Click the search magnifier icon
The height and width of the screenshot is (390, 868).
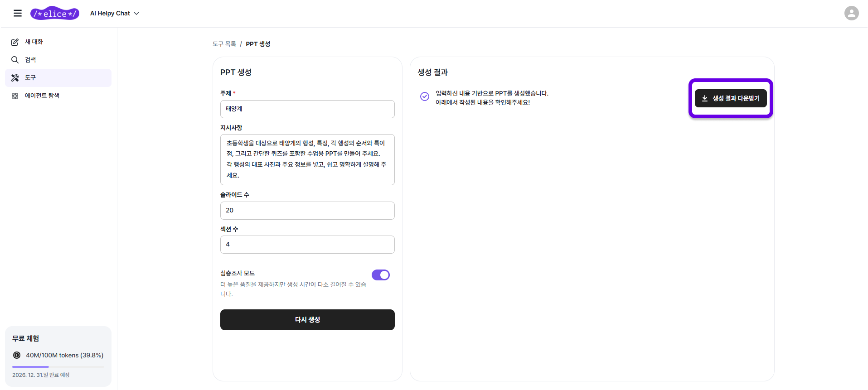pos(15,60)
